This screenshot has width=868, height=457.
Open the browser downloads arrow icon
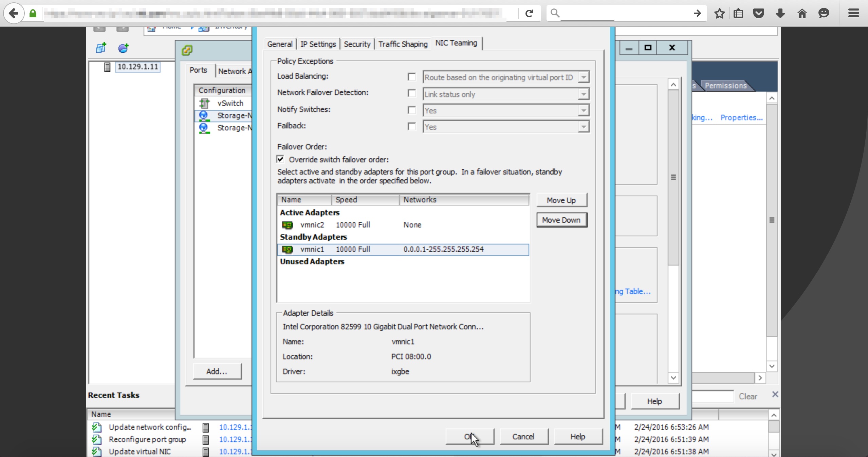[x=780, y=13]
